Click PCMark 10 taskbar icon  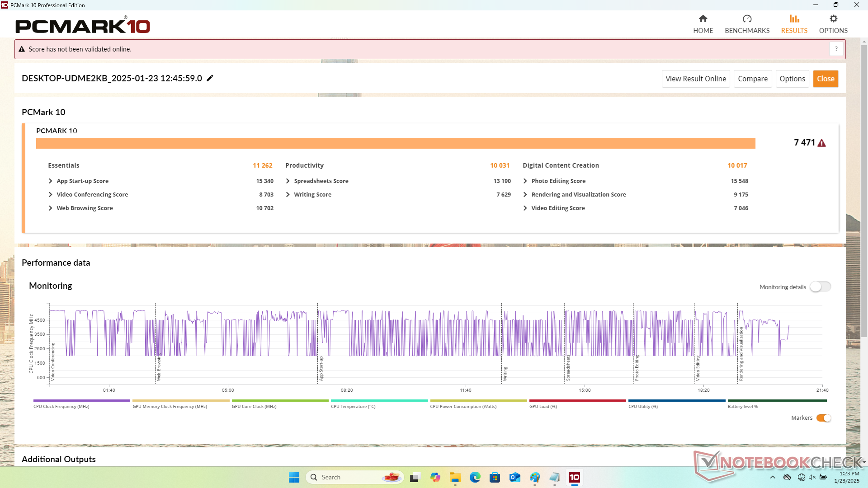(x=574, y=477)
